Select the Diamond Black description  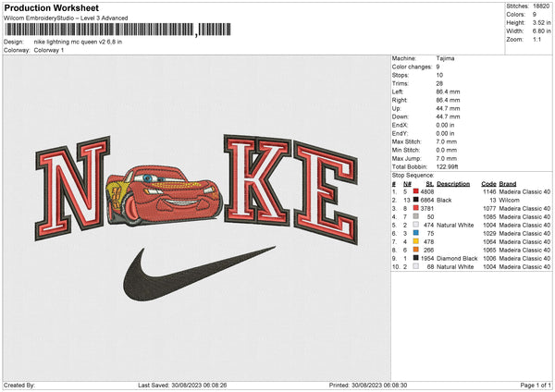click(457, 258)
